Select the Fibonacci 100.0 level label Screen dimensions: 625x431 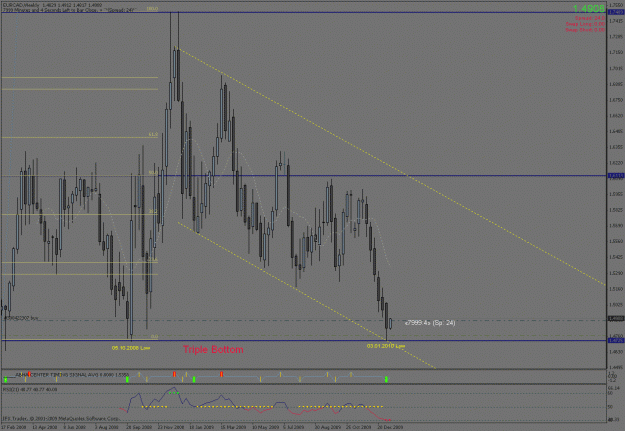pos(153,8)
